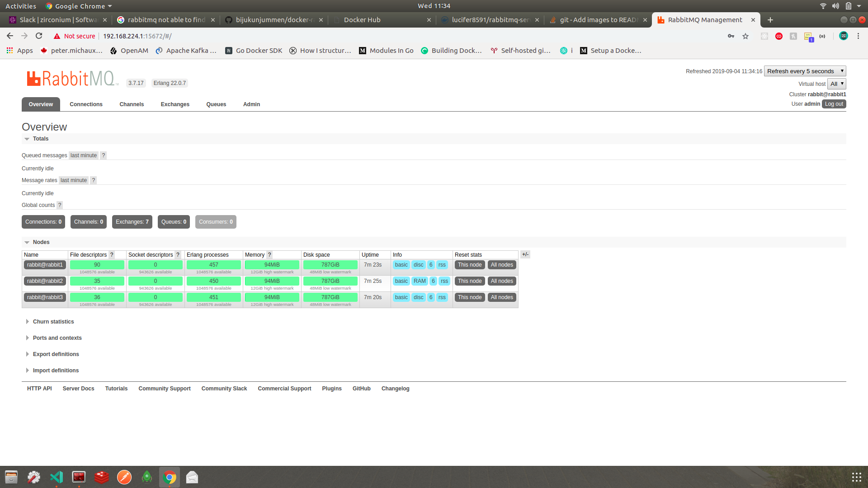Open the Tutorials link

(116, 388)
